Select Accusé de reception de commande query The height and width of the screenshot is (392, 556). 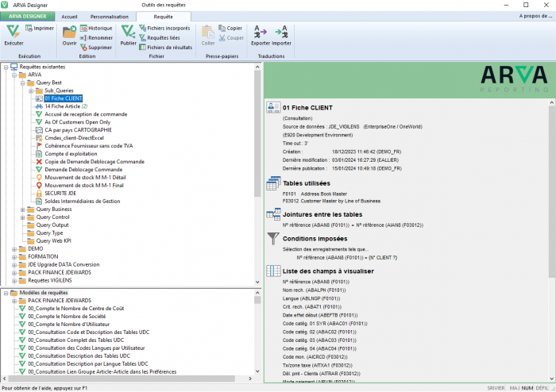tap(86, 114)
